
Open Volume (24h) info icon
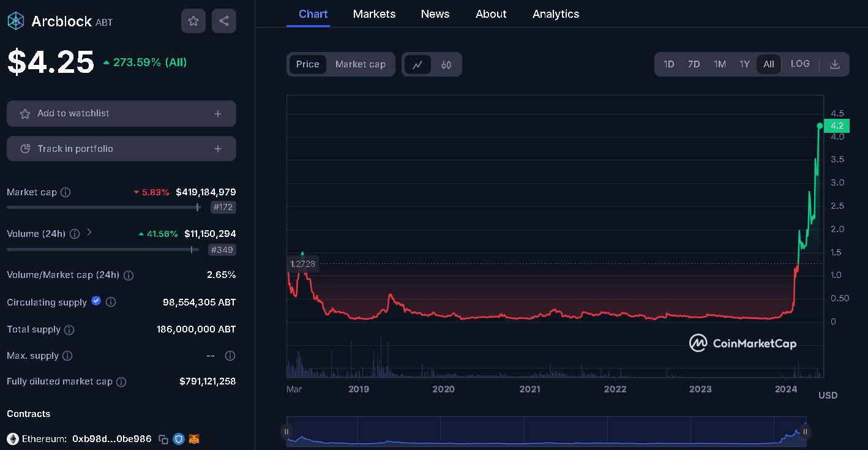click(x=75, y=234)
